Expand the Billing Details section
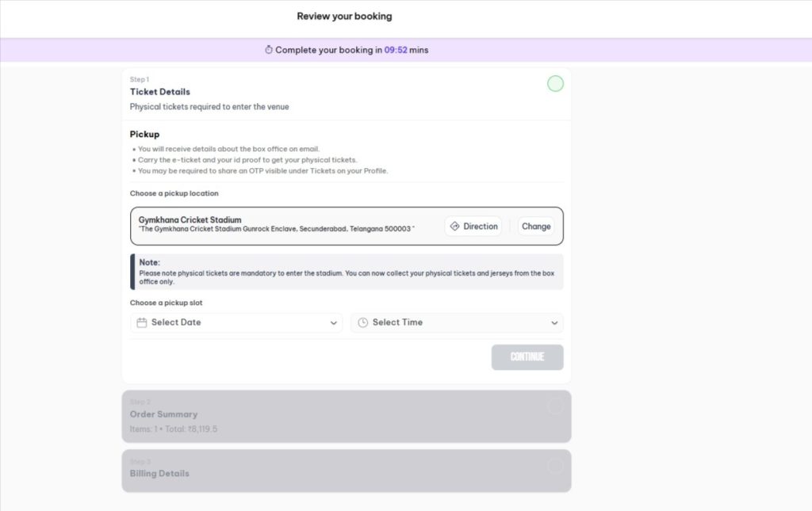This screenshot has width=812, height=511. [346, 470]
